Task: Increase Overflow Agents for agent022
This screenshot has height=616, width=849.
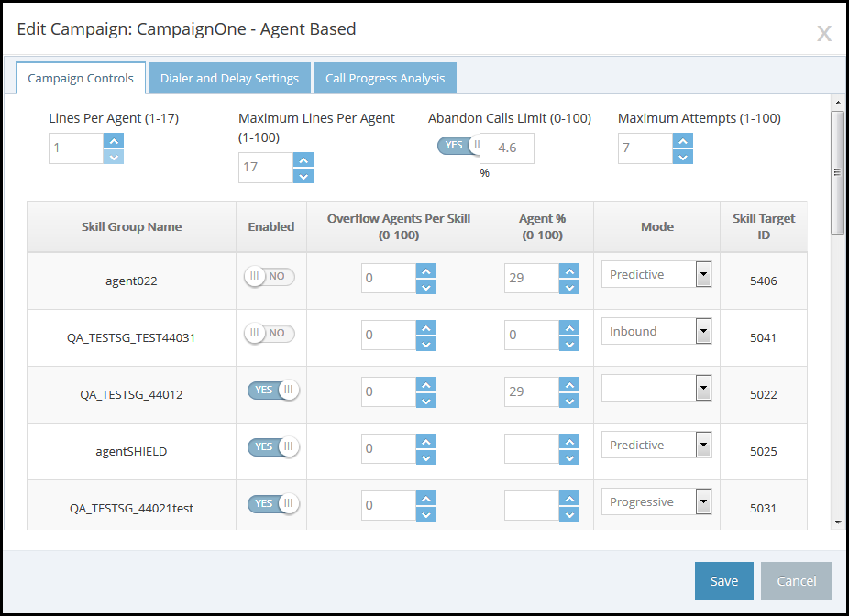Action: coord(425,270)
